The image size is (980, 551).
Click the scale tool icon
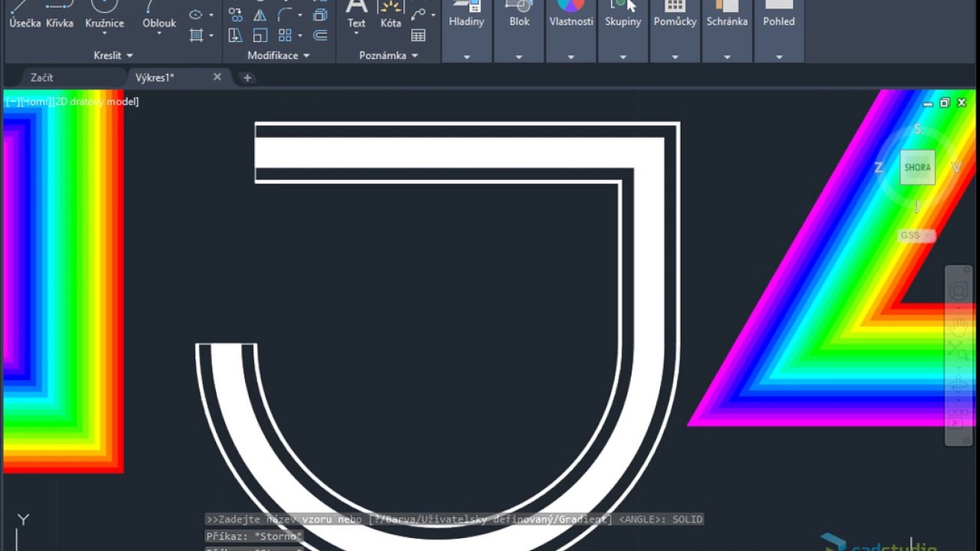pyautogui.click(x=260, y=35)
